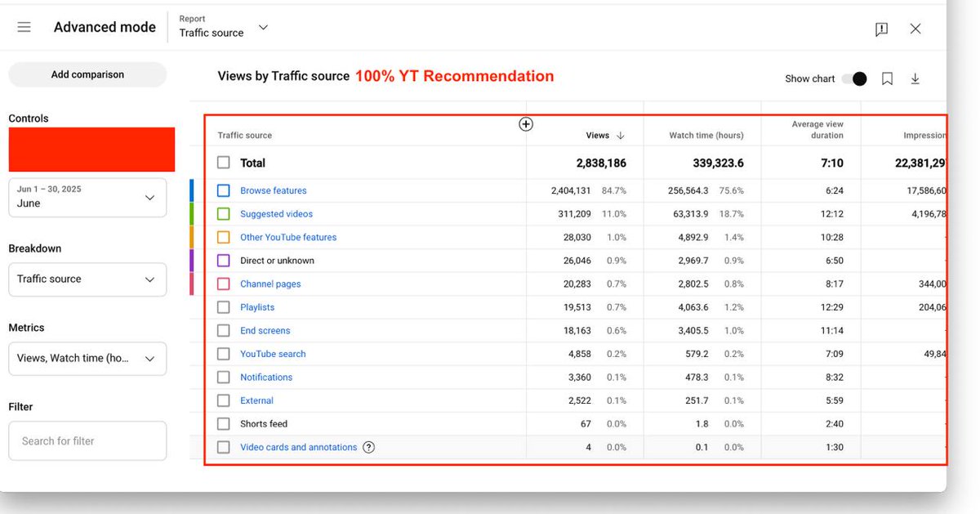This screenshot has height=514, width=980.
Task: Click total watch time 339,323.6
Action: (718, 163)
